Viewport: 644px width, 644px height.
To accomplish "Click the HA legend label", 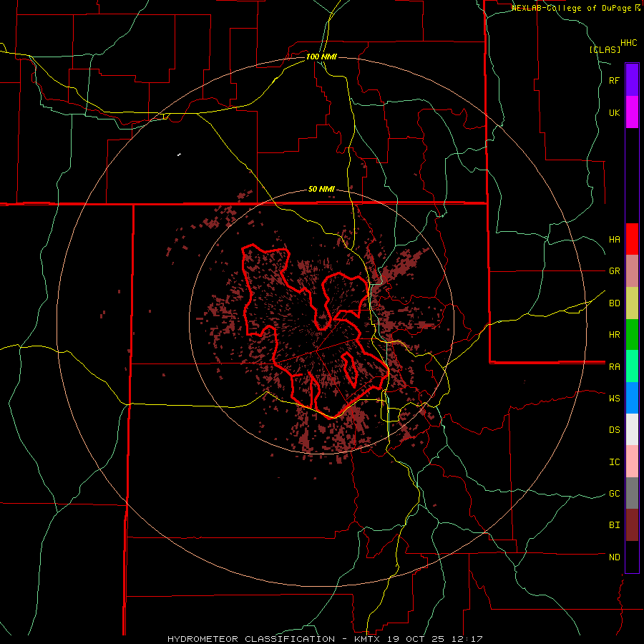I will [x=614, y=239].
